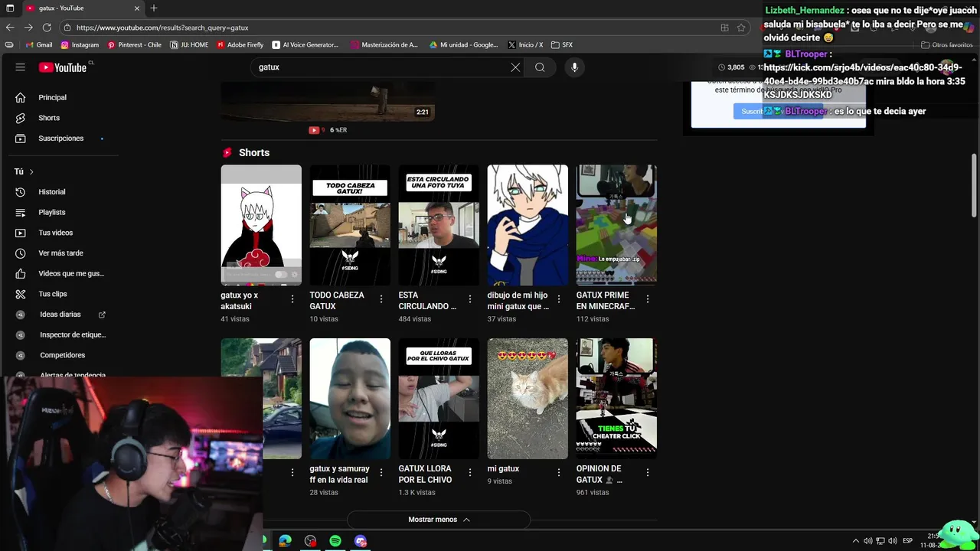Open SFX bookmarks folder
980x551 pixels.
coord(562,45)
